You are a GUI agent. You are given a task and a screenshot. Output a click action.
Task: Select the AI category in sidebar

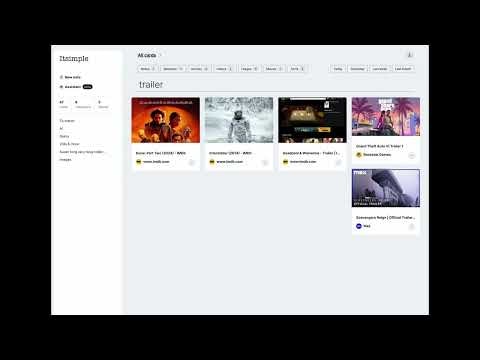[x=61, y=128]
